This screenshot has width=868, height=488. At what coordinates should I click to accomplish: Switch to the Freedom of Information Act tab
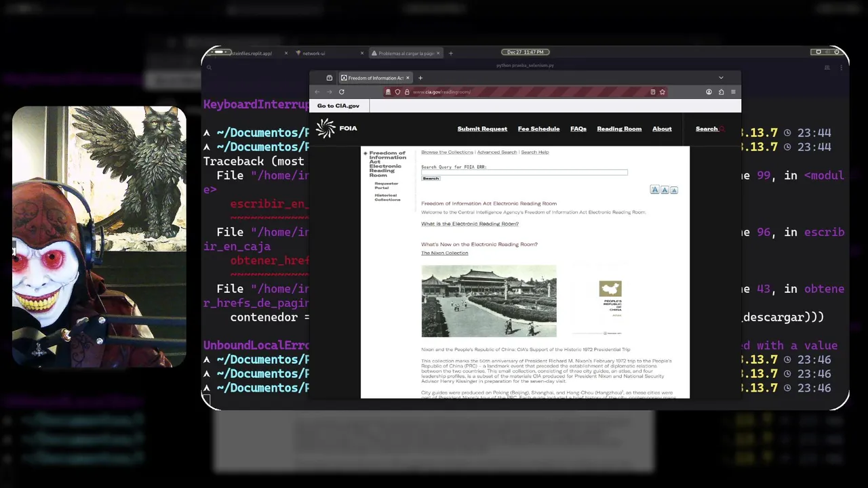click(375, 78)
